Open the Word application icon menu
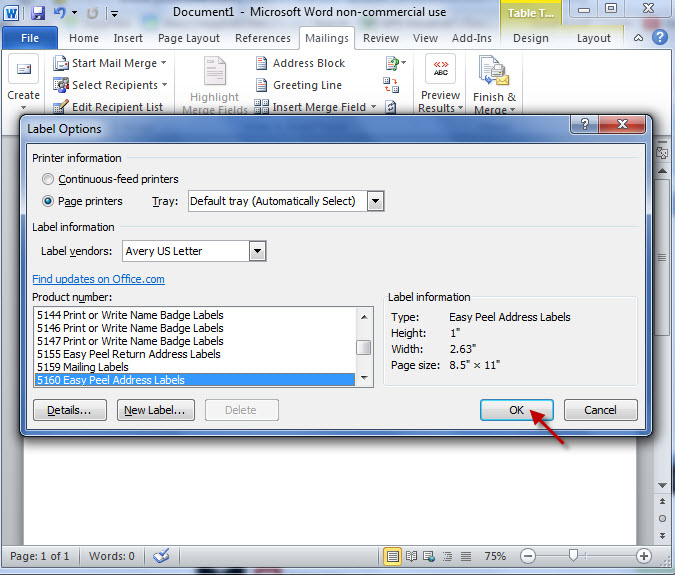This screenshot has width=675, height=575. 11,12
